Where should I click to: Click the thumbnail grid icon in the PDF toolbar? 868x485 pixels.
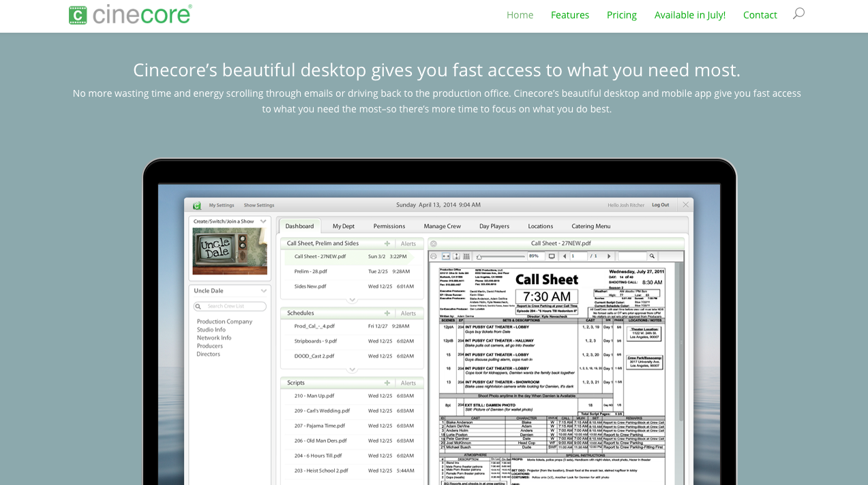[x=466, y=256]
